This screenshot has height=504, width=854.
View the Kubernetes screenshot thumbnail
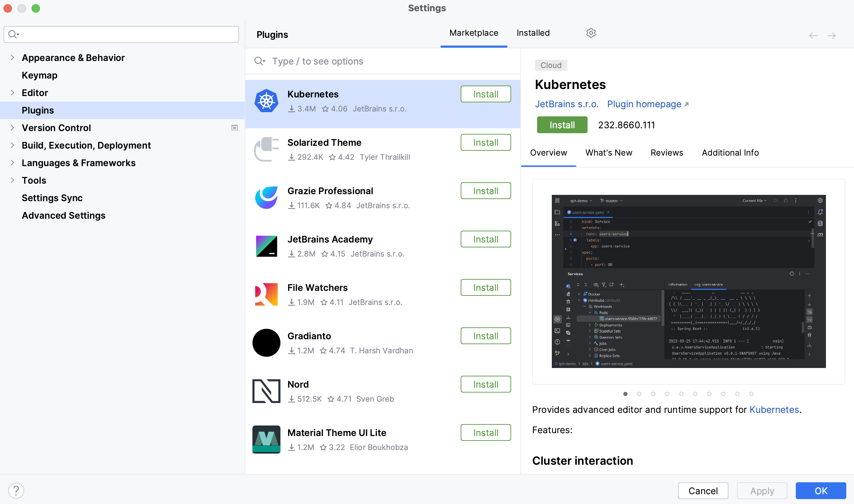coord(686,278)
